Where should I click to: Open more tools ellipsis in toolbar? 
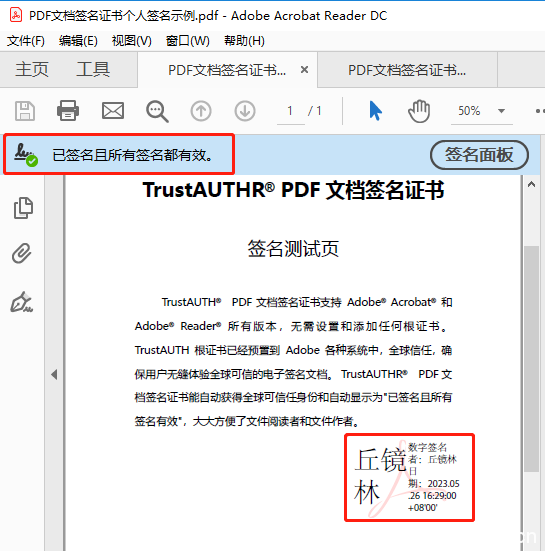(540, 111)
